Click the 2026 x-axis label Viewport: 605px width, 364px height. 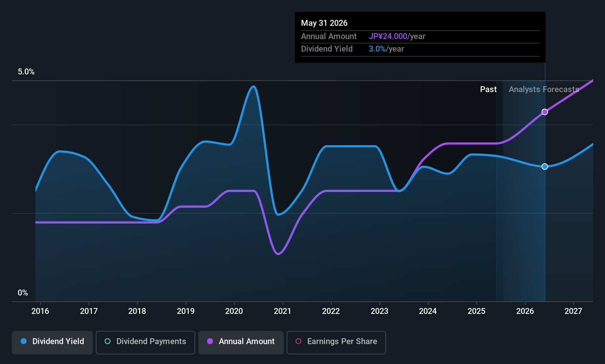525,311
